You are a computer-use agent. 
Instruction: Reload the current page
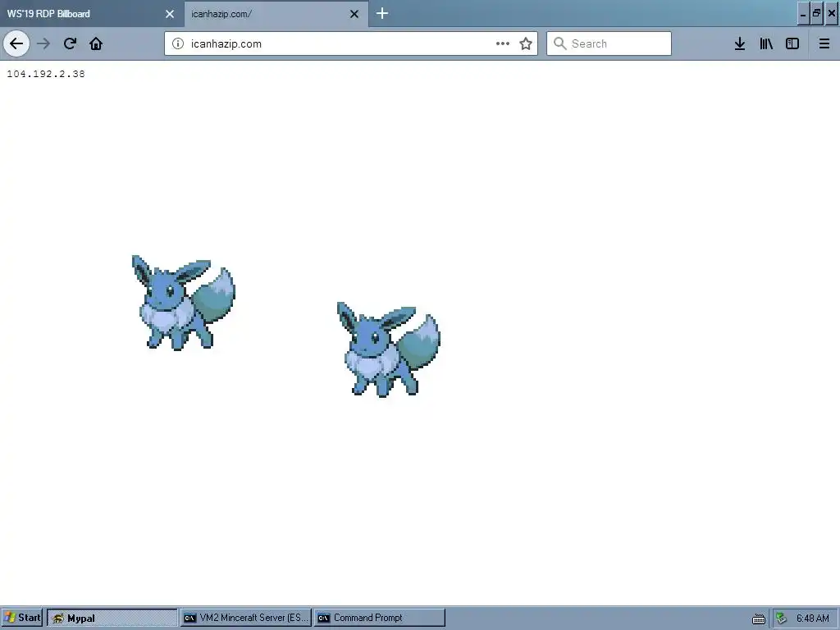70,43
